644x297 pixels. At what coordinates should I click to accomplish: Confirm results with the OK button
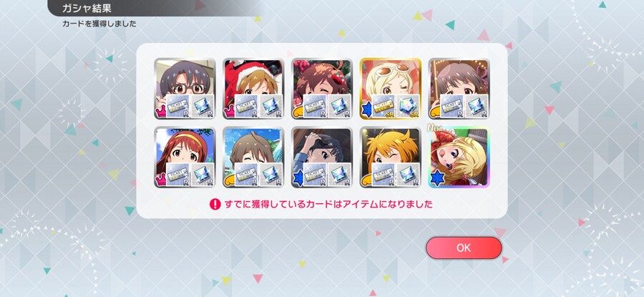tap(464, 248)
